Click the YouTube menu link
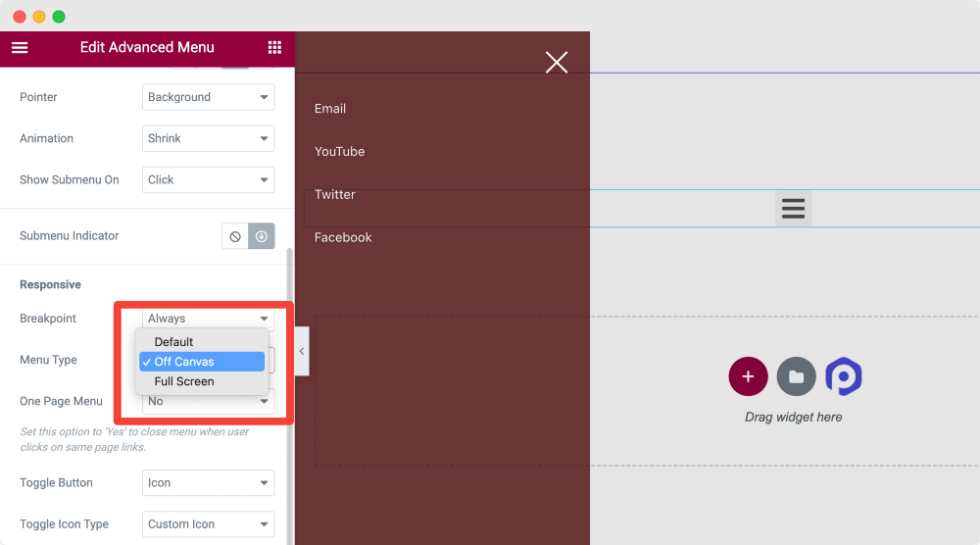Viewport: 980px width, 545px height. pyautogui.click(x=339, y=151)
